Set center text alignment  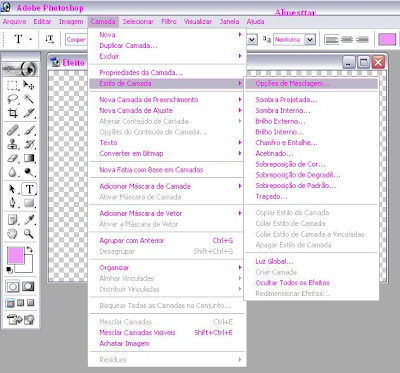[347, 40]
